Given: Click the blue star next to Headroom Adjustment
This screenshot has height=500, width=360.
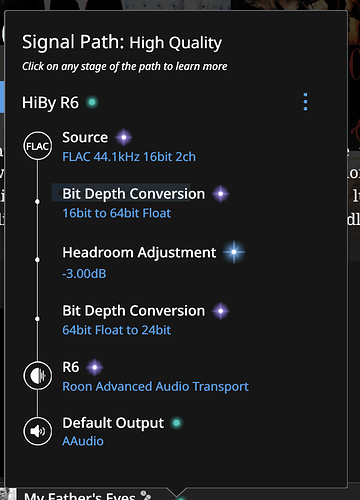Looking at the screenshot, I should pyautogui.click(x=234, y=252).
